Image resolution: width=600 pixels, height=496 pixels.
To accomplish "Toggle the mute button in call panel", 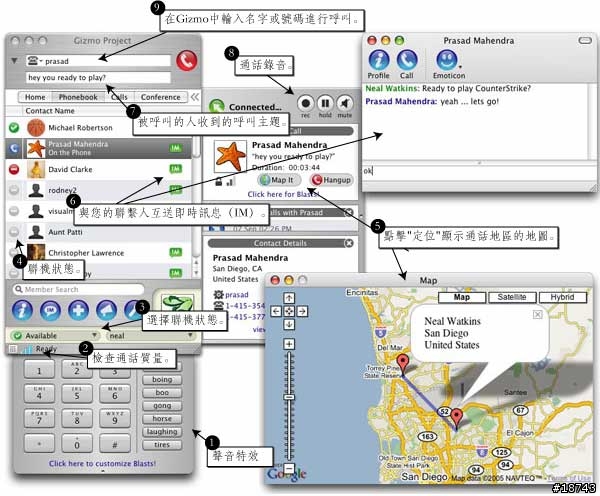I will [345, 103].
